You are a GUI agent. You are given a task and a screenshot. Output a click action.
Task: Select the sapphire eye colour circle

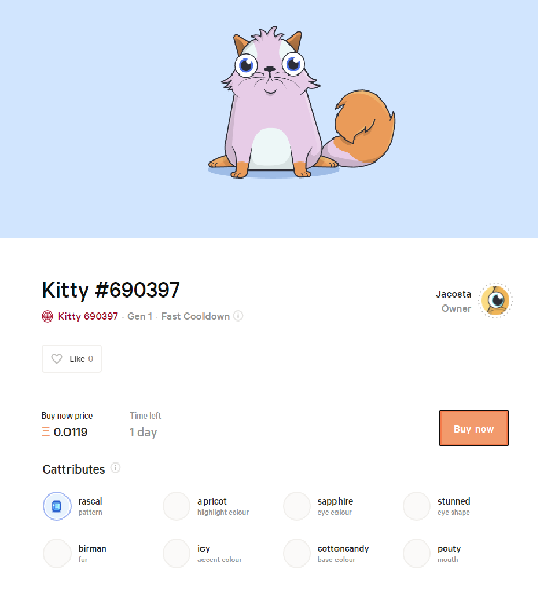(297, 506)
